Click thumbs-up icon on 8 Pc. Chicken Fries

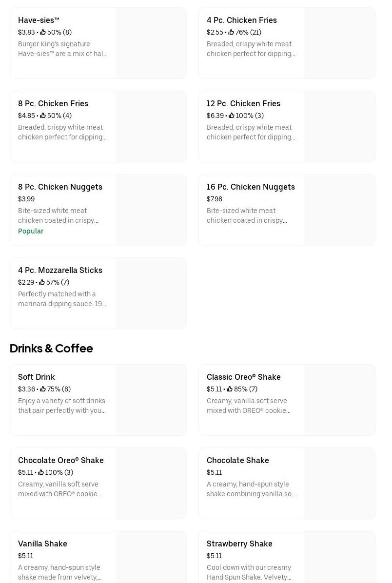[x=43, y=116]
